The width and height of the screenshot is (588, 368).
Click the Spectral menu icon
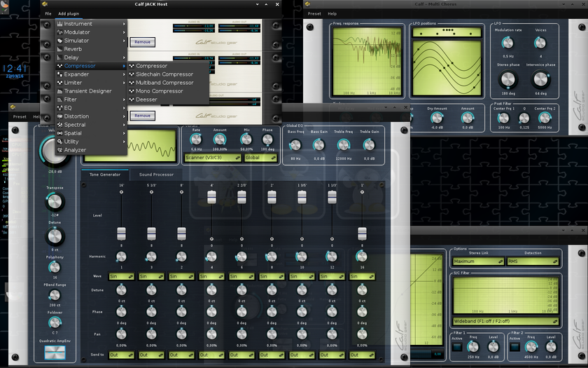pos(59,125)
